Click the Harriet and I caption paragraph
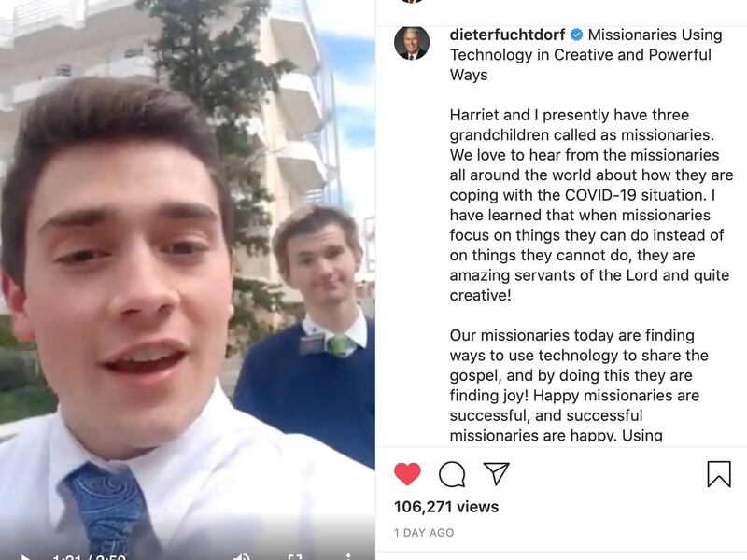747x560 pixels. pyautogui.click(x=591, y=205)
